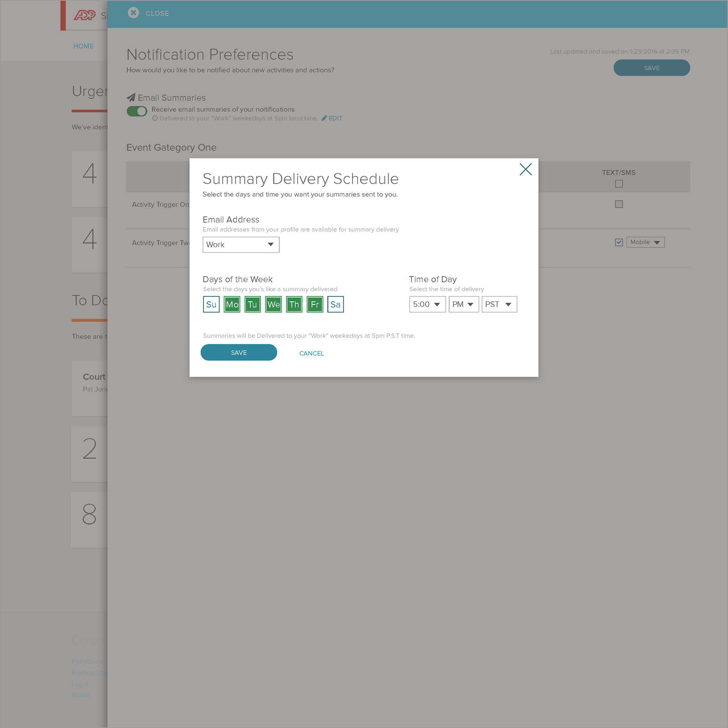Turn off email summaries switch
This screenshot has height=728, width=728.
tap(137, 111)
